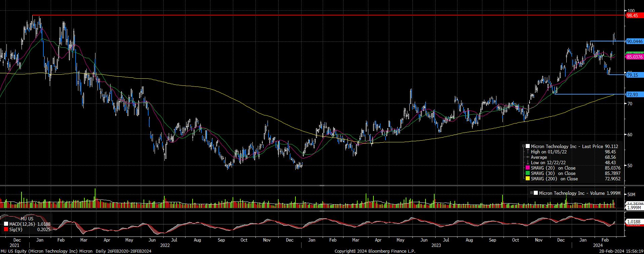Click the 70 price axis tick label
The image size is (644, 254).
630,104
